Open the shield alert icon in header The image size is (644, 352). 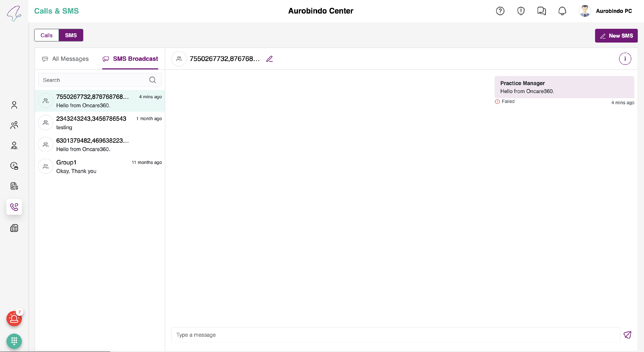(x=521, y=11)
